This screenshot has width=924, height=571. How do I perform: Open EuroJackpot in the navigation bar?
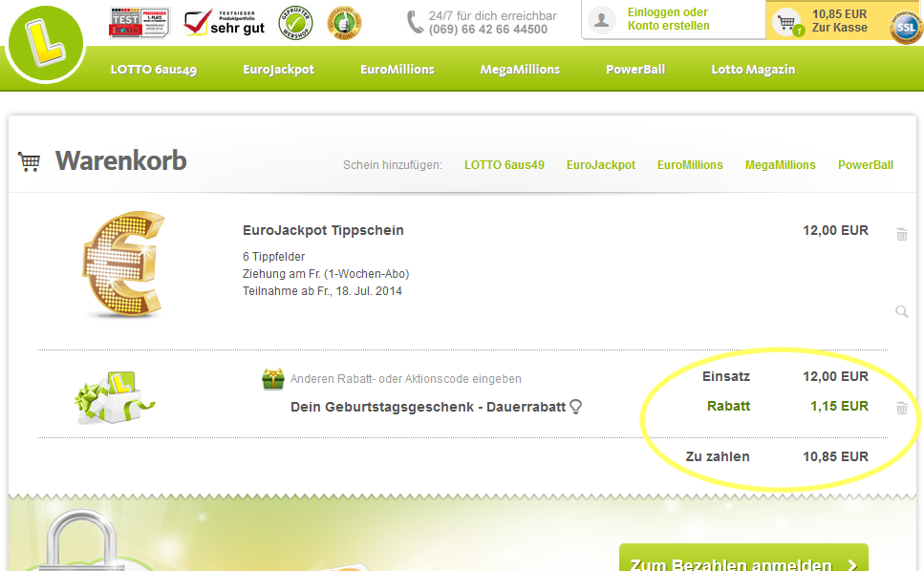pos(279,70)
